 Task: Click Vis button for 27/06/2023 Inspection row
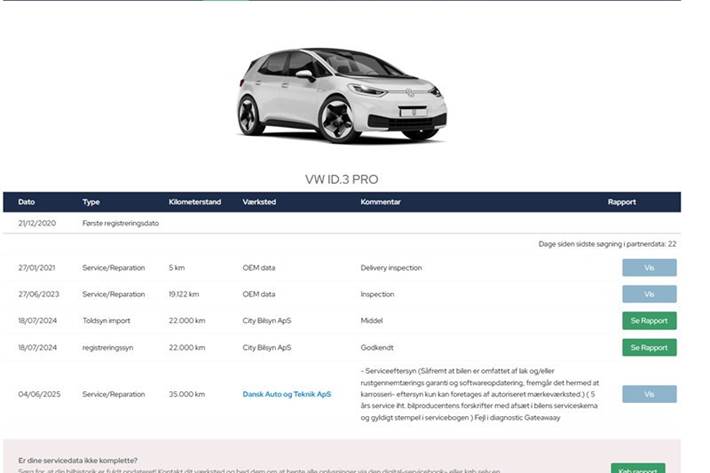point(649,294)
